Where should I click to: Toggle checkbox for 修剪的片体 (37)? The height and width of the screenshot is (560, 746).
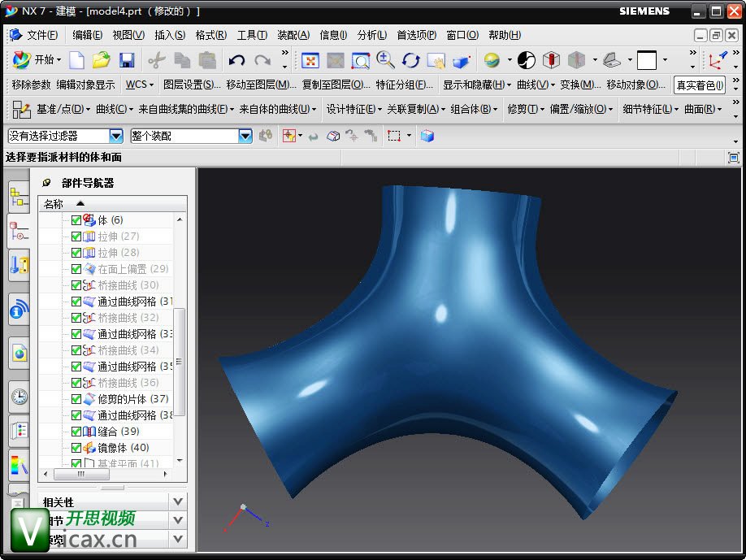click(x=76, y=399)
